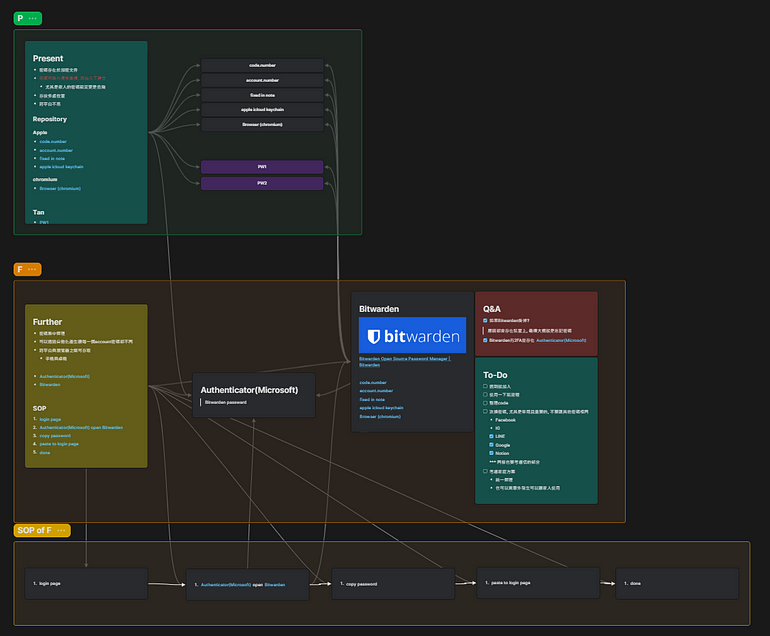The height and width of the screenshot is (636, 770).
Task: Open done link in Further SOP list
Action: click(45, 453)
